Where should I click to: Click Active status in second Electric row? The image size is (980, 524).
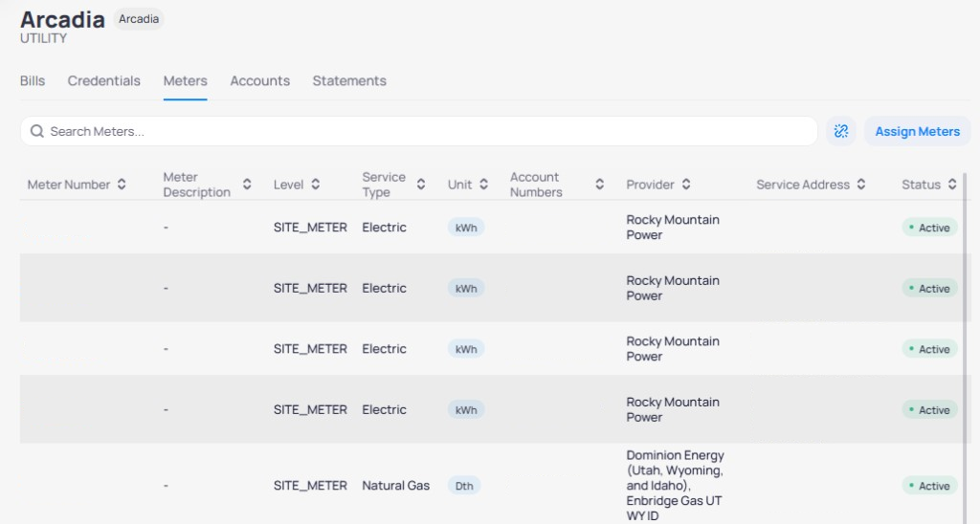(929, 288)
